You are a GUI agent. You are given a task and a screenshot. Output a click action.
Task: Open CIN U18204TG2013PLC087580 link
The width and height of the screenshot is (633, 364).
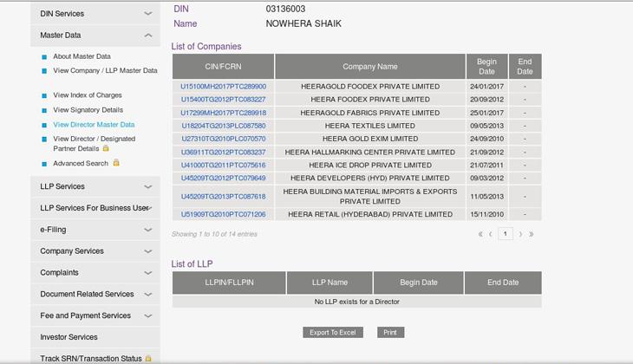(223, 126)
